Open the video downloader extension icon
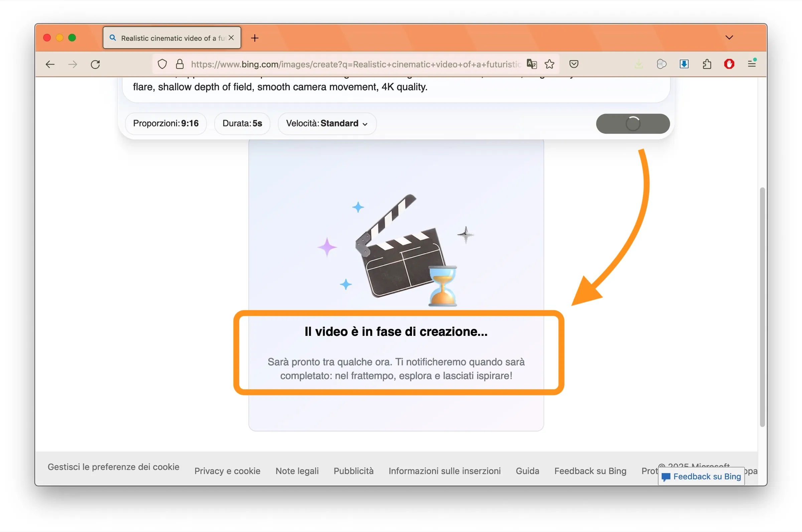 684,64
